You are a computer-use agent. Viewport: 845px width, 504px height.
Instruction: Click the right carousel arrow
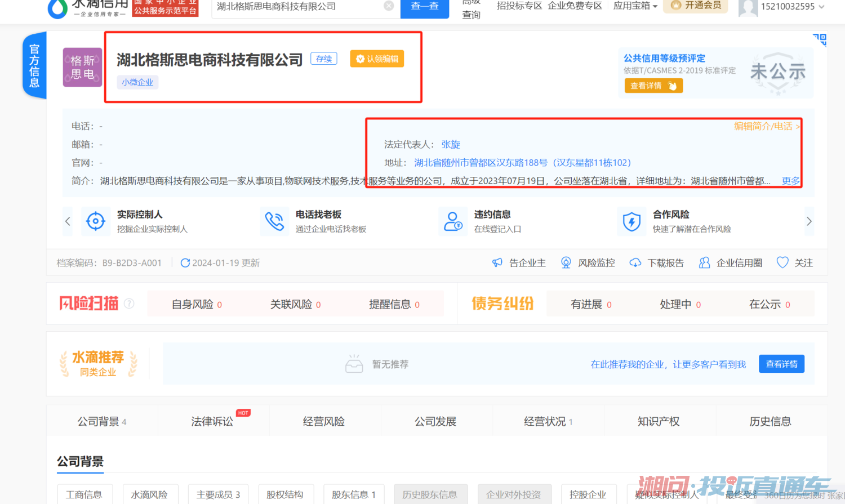pyautogui.click(x=809, y=221)
